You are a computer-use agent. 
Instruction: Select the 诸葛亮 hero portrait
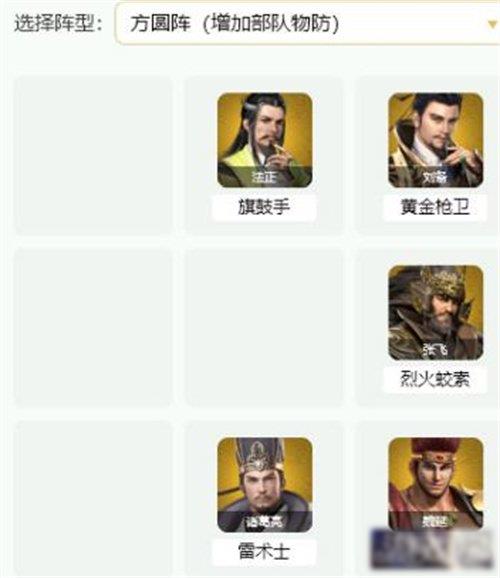coord(265,485)
